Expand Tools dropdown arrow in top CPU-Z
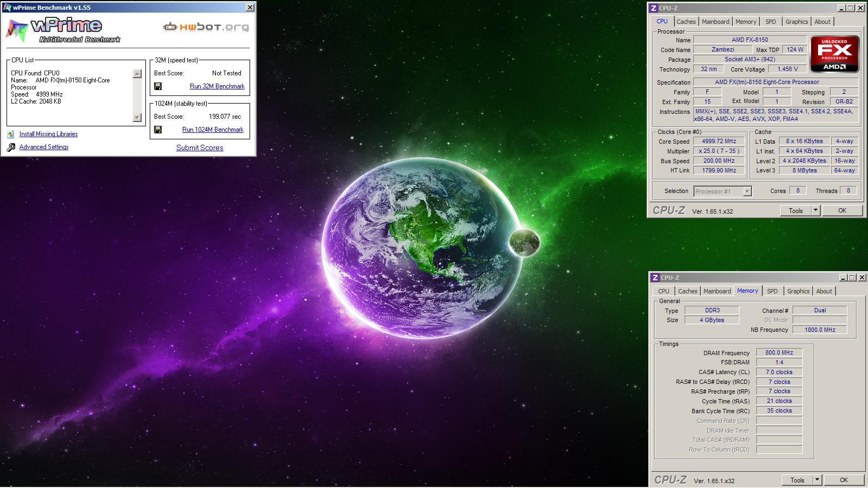 [815, 211]
